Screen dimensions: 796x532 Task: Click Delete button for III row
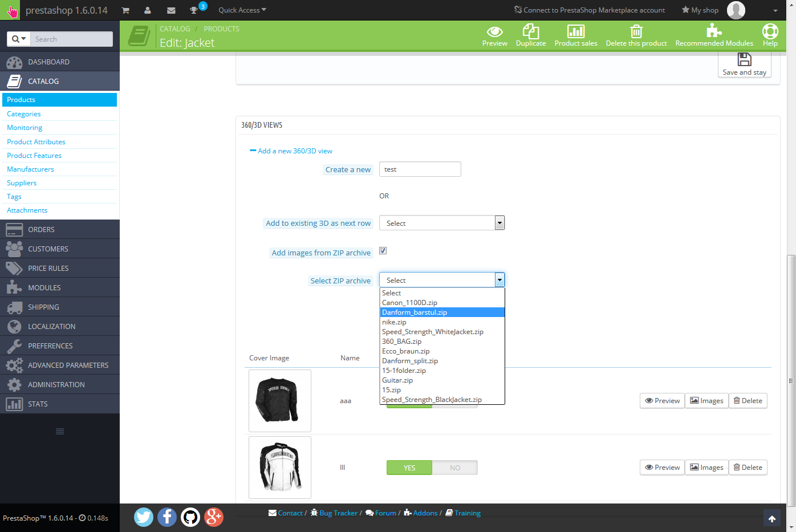coord(748,468)
